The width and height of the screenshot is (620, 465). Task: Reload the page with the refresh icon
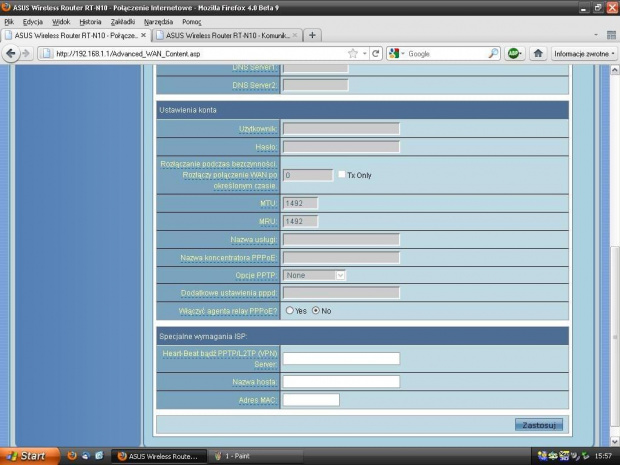(x=375, y=53)
